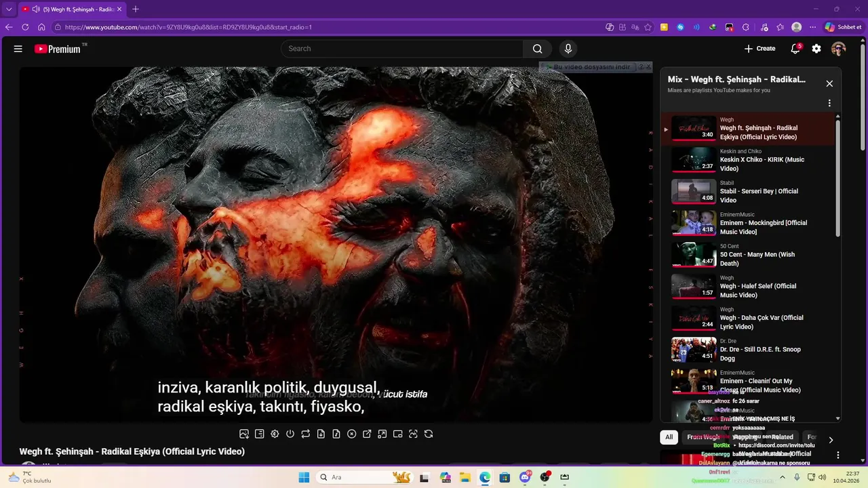The image size is (868, 488).
Task: Go back with browser back arrow
Action: pos(9,27)
